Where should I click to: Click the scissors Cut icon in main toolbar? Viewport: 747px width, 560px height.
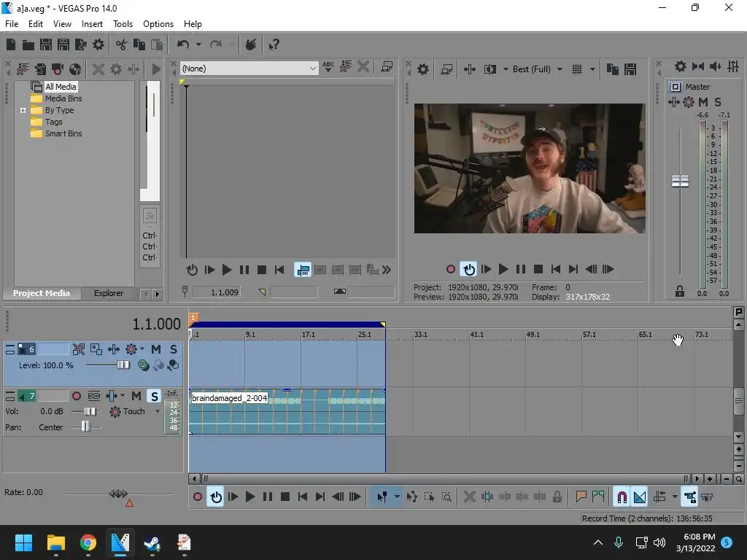click(121, 45)
